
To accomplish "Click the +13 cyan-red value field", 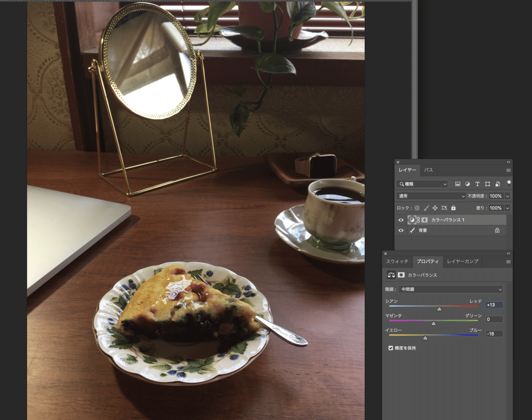I will click(x=494, y=305).
